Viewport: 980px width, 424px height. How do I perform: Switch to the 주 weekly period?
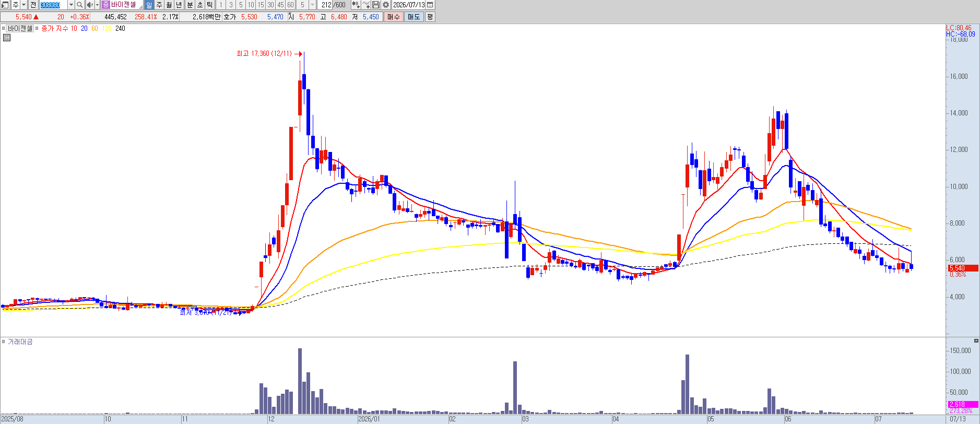point(159,5)
